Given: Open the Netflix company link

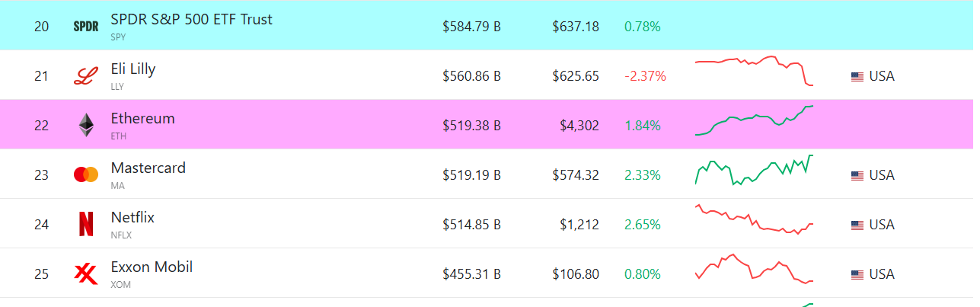Looking at the screenshot, I should point(132,218).
